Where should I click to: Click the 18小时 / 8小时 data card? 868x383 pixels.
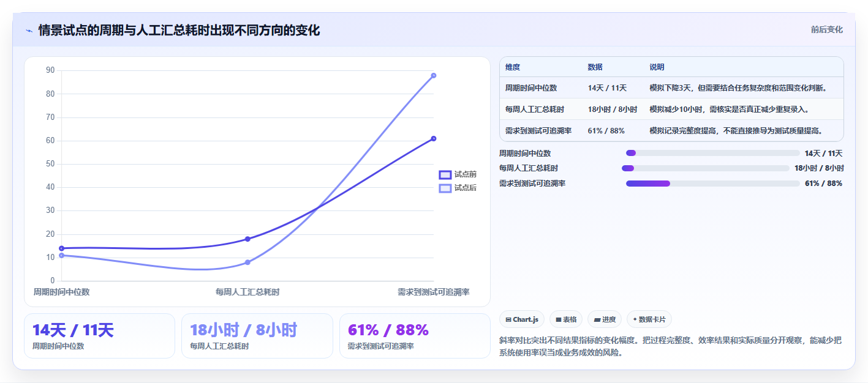(x=257, y=336)
